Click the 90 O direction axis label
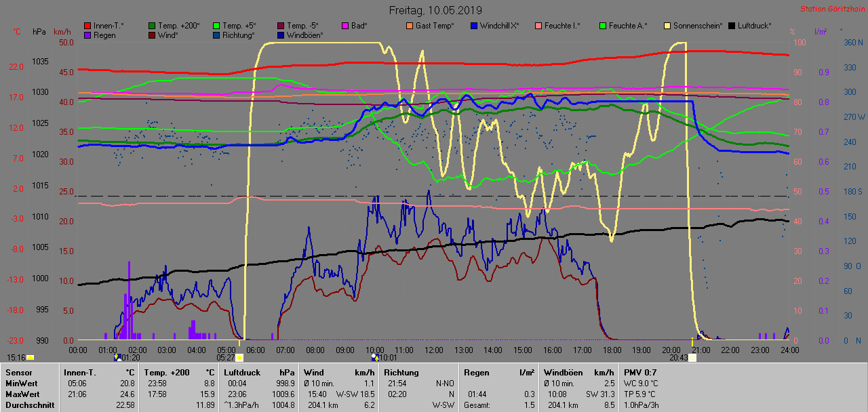Viewport: 868px width, 412px height. (852, 266)
